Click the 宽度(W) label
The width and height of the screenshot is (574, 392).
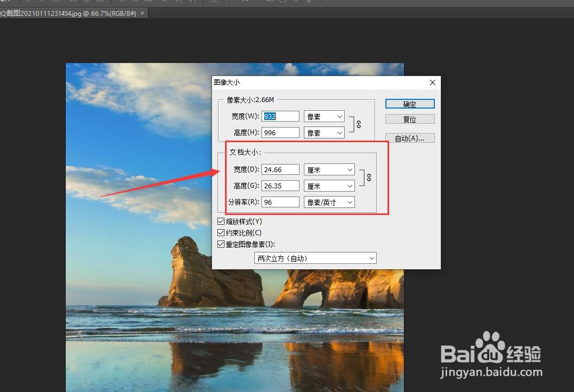pos(245,116)
